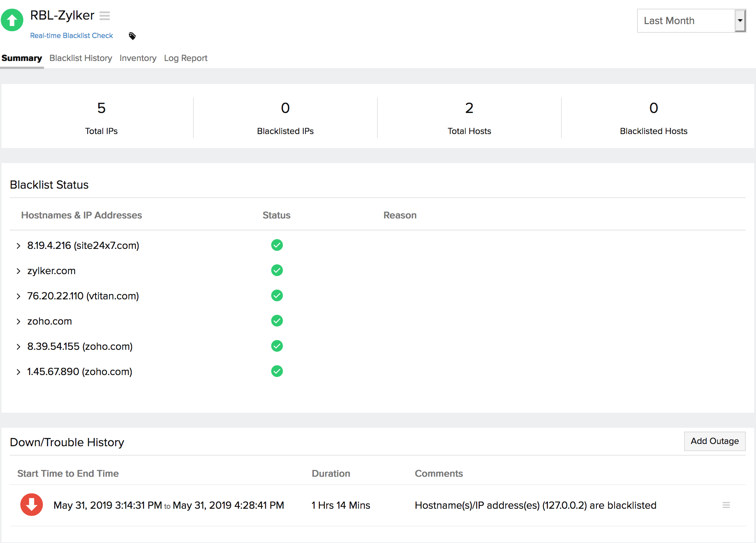Expand the 76.20.22.110 (vtitan.com) row
756x543 pixels.
click(x=18, y=296)
